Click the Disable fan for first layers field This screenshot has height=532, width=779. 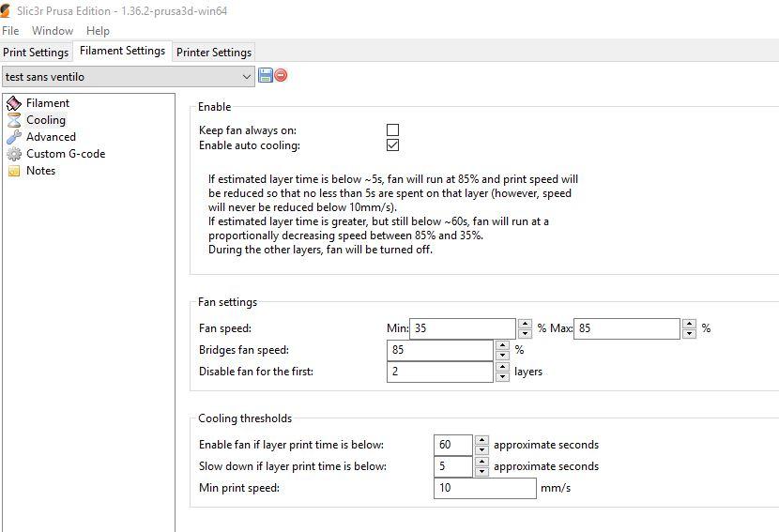coord(439,372)
